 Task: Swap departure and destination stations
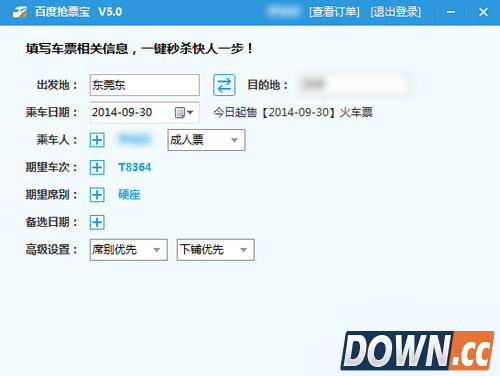[224, 85]
